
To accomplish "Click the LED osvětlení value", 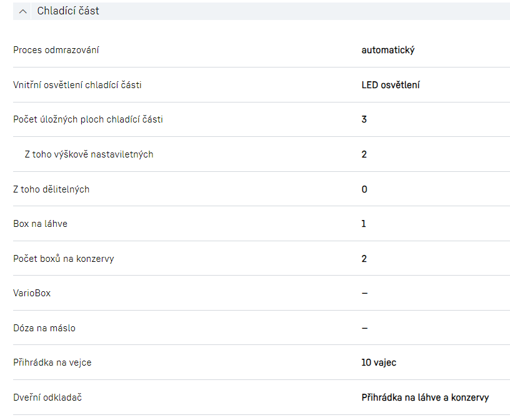I will tap(391, 85).
